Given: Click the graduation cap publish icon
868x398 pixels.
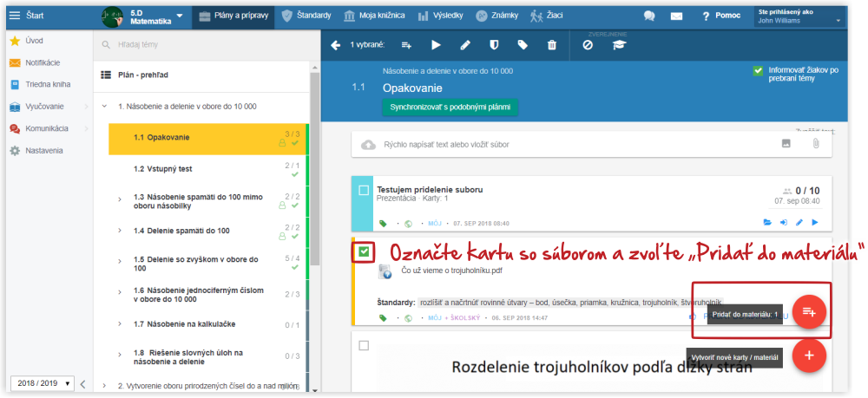Looking at the screenshot, I should pos(618,45).
